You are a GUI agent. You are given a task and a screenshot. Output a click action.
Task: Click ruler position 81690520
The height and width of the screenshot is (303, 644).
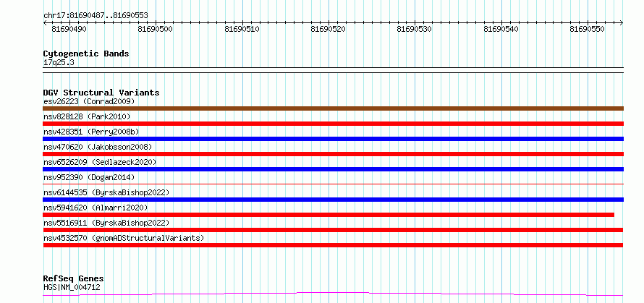point(329,29)
